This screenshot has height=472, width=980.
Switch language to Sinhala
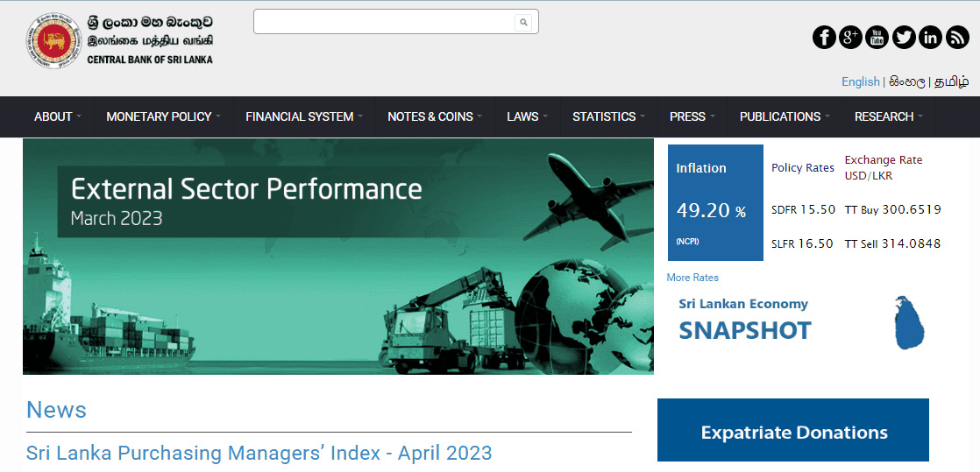[906, 81]
